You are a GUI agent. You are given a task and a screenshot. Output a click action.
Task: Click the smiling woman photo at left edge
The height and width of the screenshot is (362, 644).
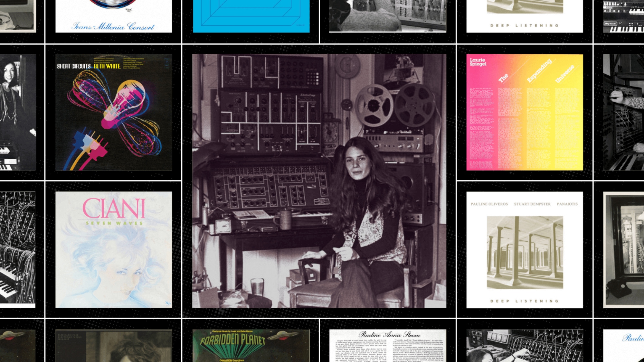click(18, 112)
